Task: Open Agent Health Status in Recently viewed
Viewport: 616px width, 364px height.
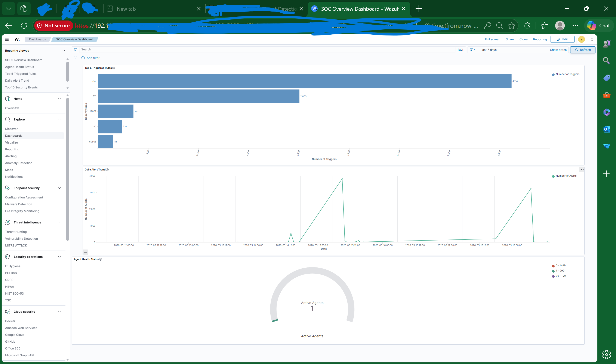Action: pyautogui.click(x=19, y=67)
